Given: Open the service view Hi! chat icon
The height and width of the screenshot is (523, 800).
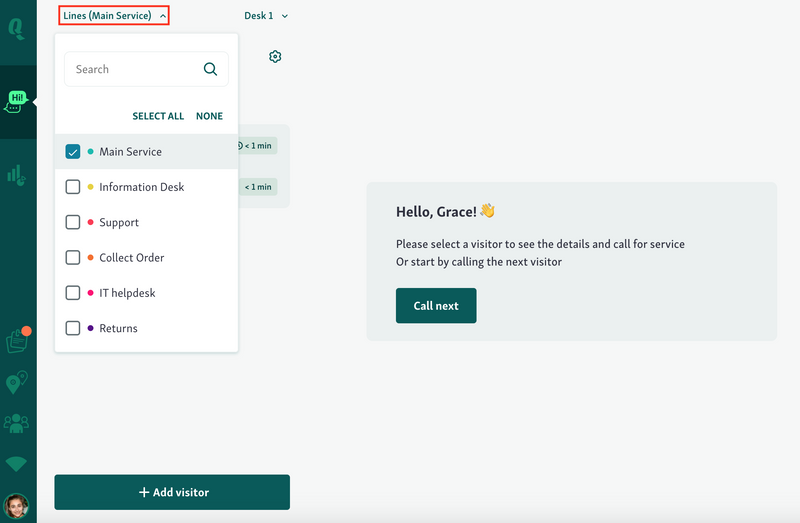Looking at the screenshot, I should coord(17,101).
